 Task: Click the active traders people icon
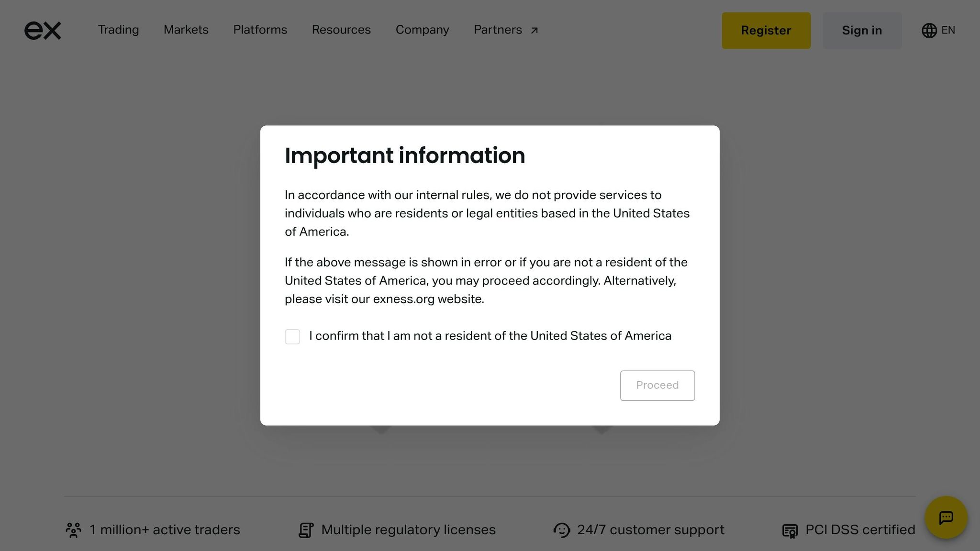73,530
